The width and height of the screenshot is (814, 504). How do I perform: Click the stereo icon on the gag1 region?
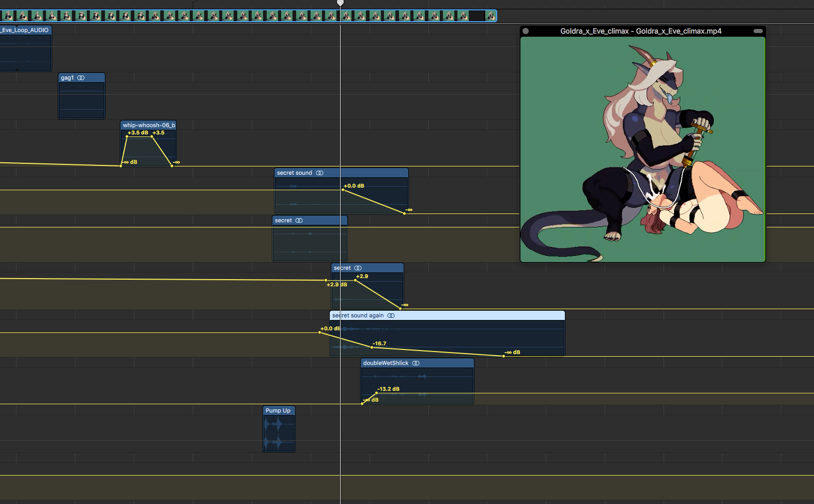(81, 78)
